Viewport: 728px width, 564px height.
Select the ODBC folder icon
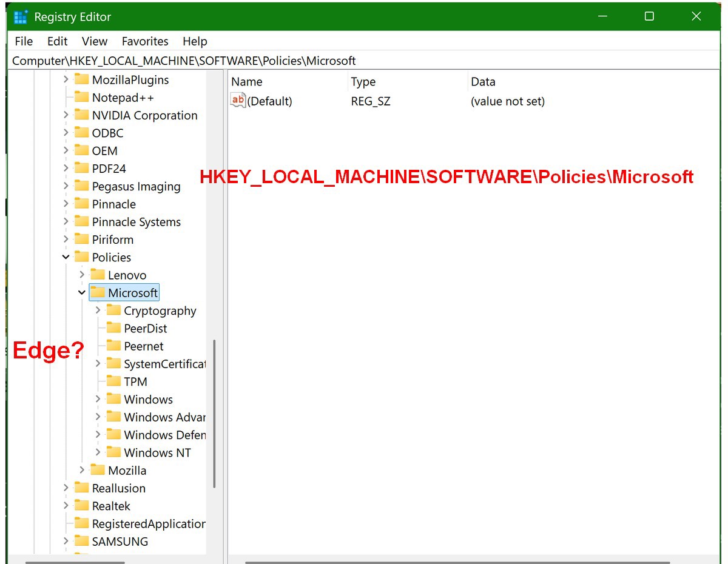point(81,133)
